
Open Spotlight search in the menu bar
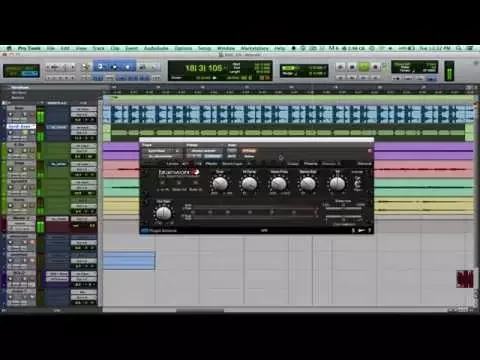459,48
